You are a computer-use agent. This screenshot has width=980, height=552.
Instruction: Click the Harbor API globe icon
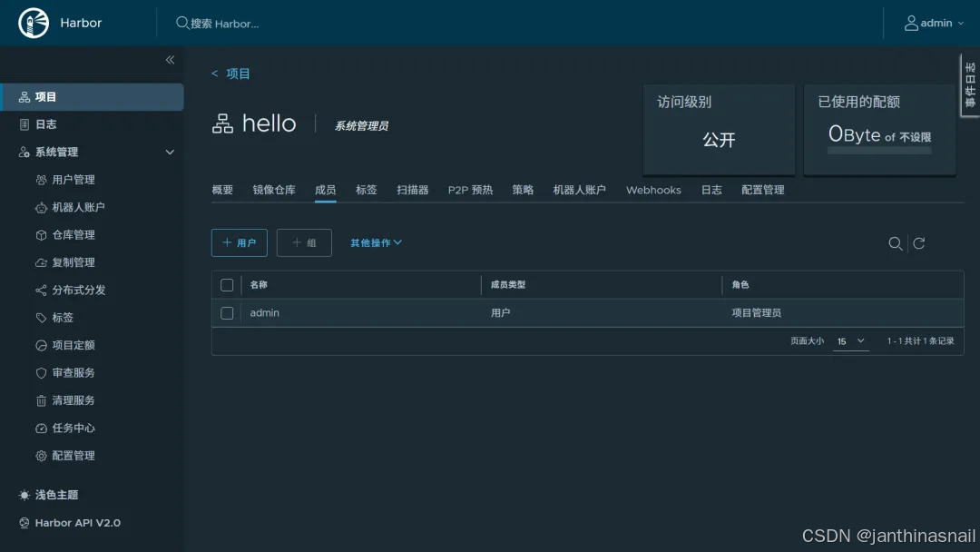(24, 523)
